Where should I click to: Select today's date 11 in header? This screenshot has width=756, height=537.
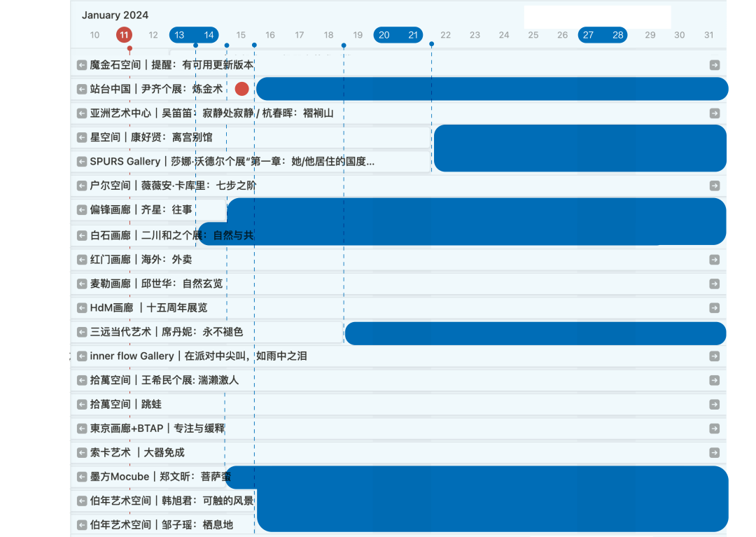tap(124, 35)
